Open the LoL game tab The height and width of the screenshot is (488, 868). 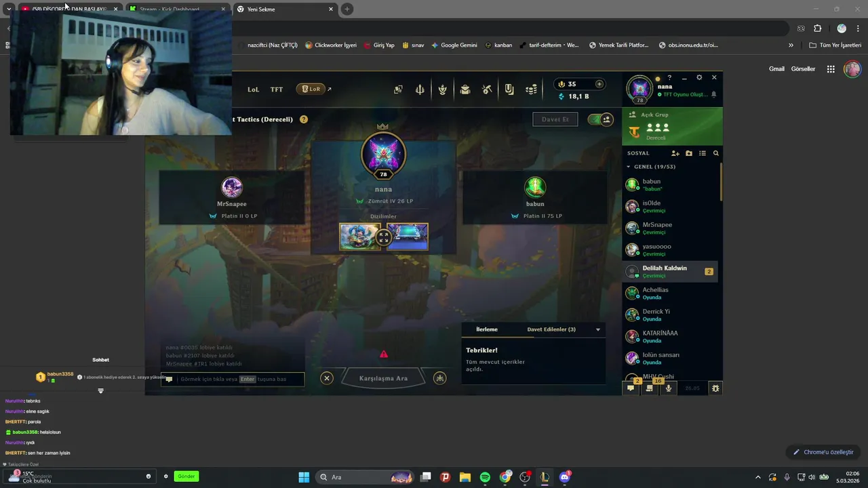[x=253, y=89]
